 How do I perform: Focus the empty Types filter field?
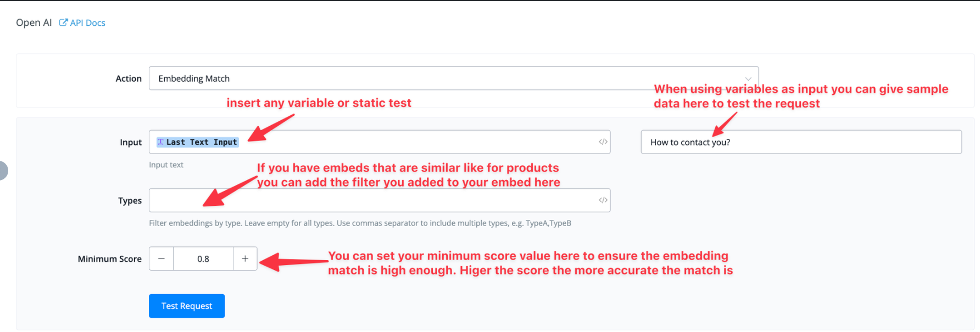(374, 200)
